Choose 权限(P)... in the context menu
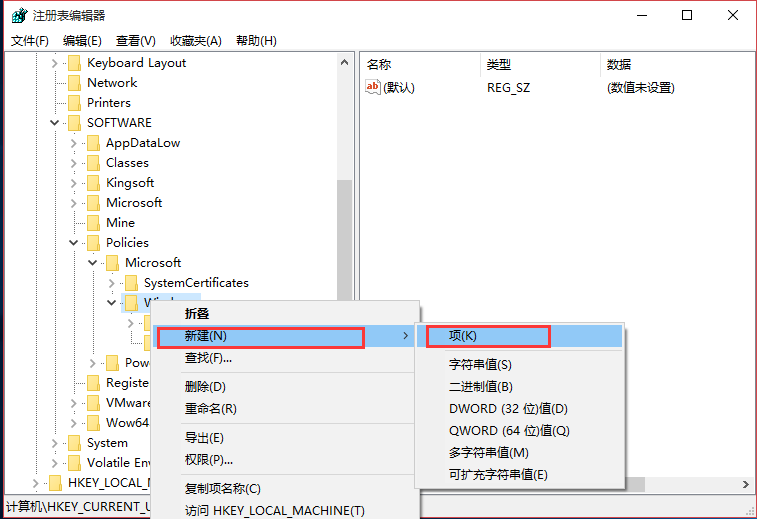This screenshot has height=519, width=757. click(x=285, y=460)
